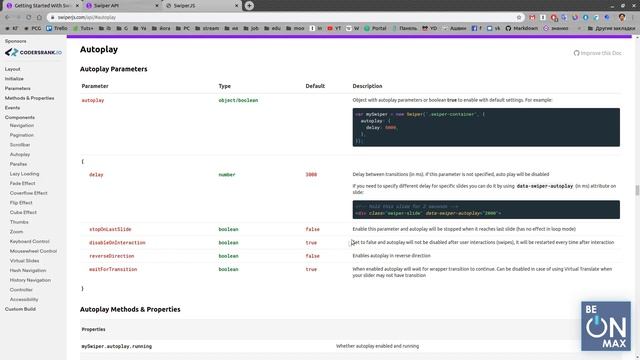Go to Custom Build in sidebar

pyautogui.click(x=20, y=309)
